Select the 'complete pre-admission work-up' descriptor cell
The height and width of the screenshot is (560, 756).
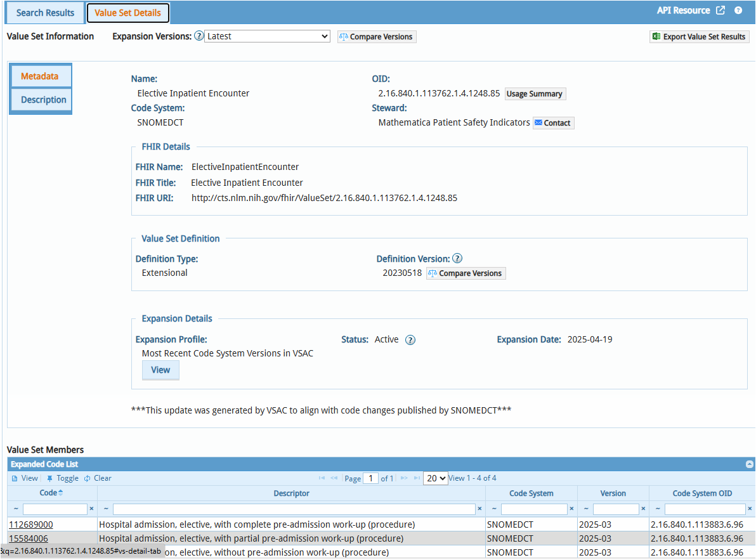[291, 524]
